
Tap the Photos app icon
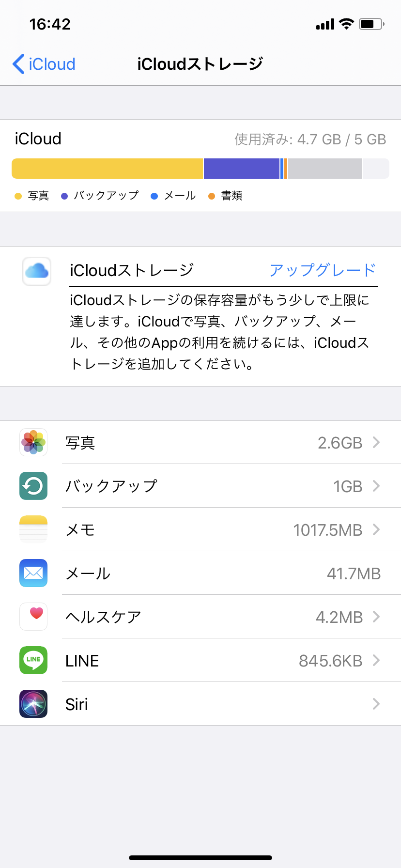33,442
